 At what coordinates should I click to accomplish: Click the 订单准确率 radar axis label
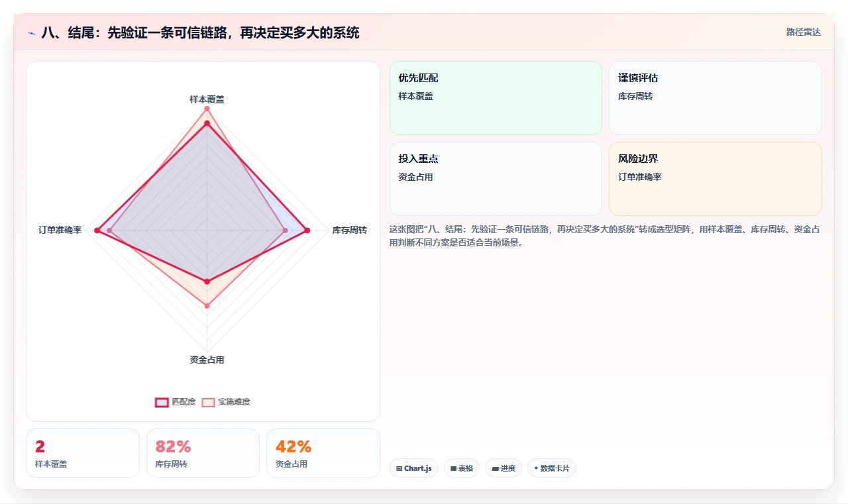pyautogui.click(x=60, y=230)
